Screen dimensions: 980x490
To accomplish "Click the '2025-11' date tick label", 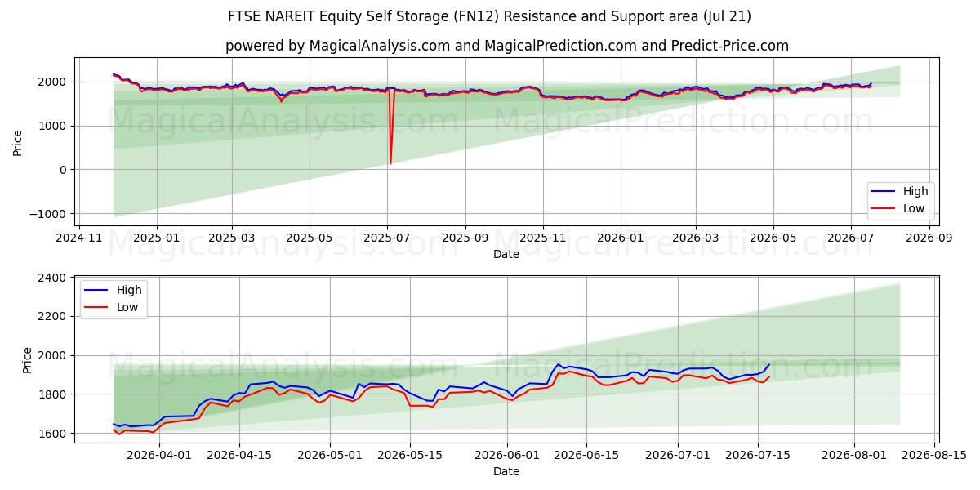I will click(x=543, y=238).
